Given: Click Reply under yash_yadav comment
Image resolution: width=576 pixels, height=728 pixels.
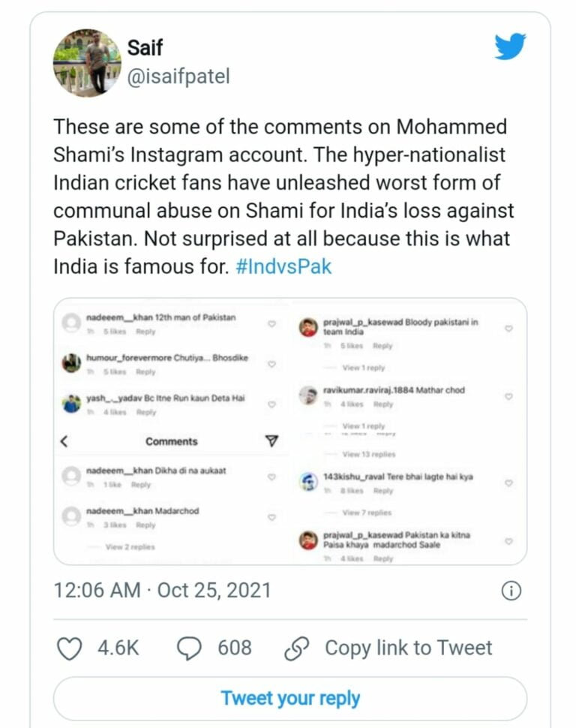Looking at the screenshot, I should click(146, 412).
